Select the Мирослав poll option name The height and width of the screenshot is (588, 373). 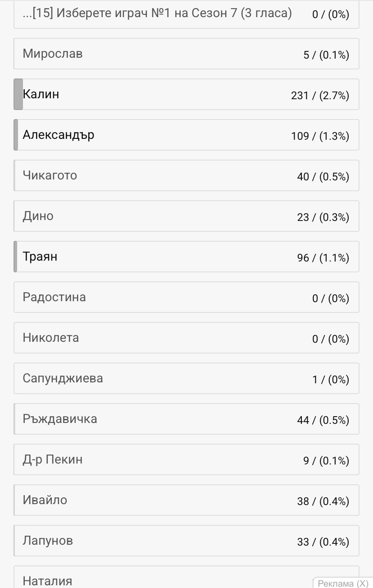point(53,54)
